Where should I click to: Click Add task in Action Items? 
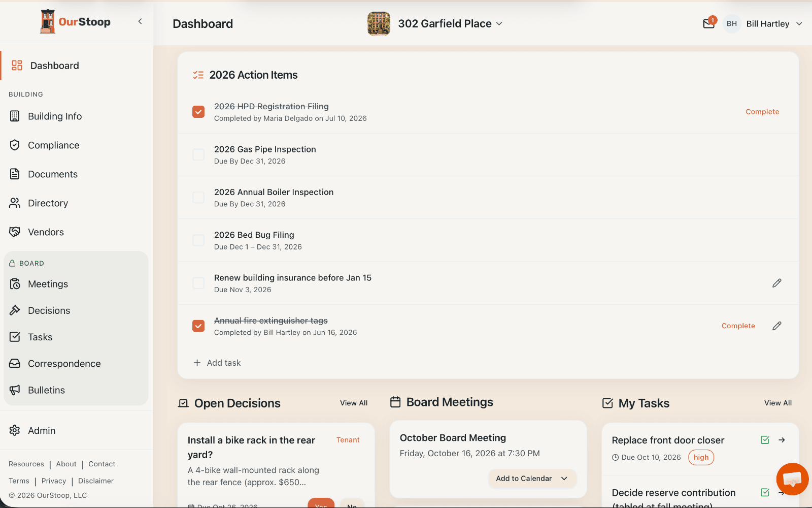(217, 363)
